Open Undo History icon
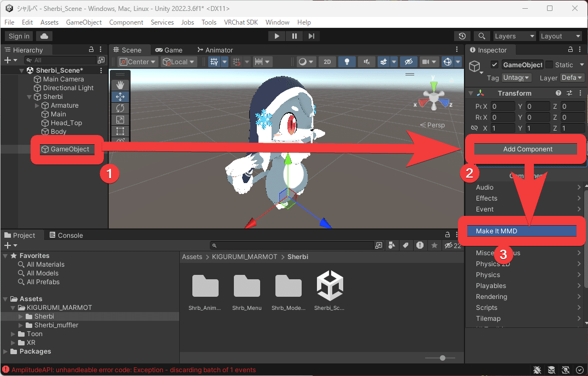 click(x=462, y=36)
